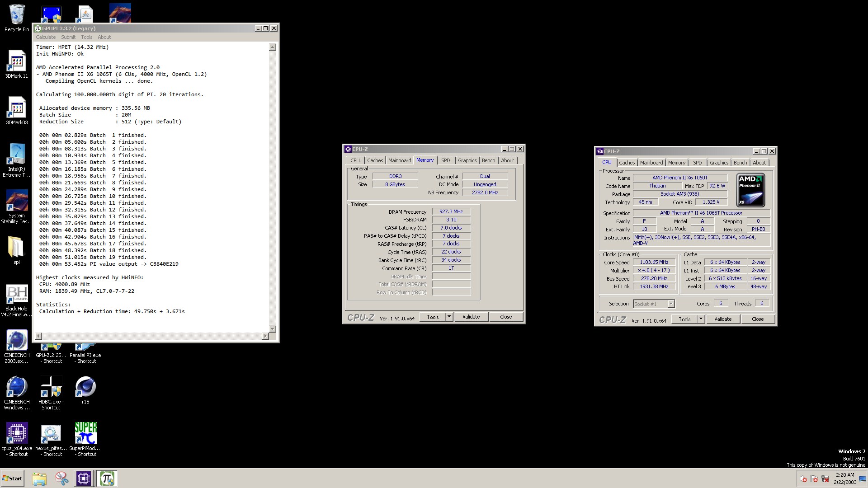This screenshot has width=868, height=488.
Task: Click the AMD Phenom II logo in CPU-Z
Action: [x=750, y=190]
